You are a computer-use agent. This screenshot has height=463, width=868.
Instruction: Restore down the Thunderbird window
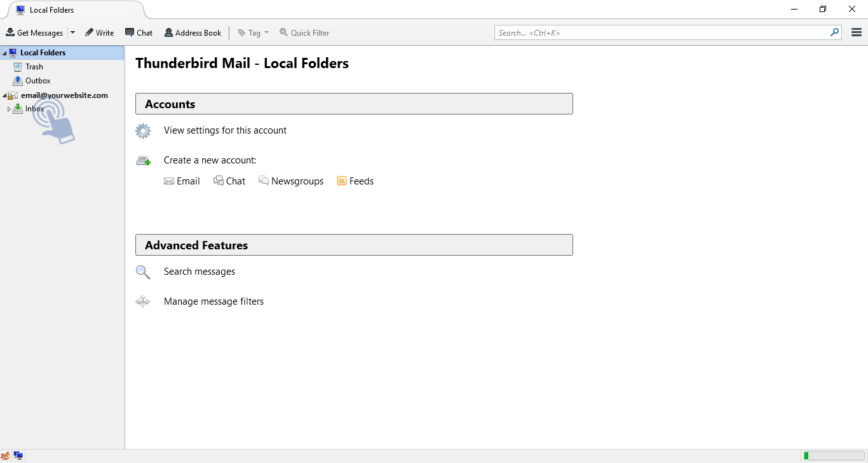pyautogui.click(x=823, y=10)
